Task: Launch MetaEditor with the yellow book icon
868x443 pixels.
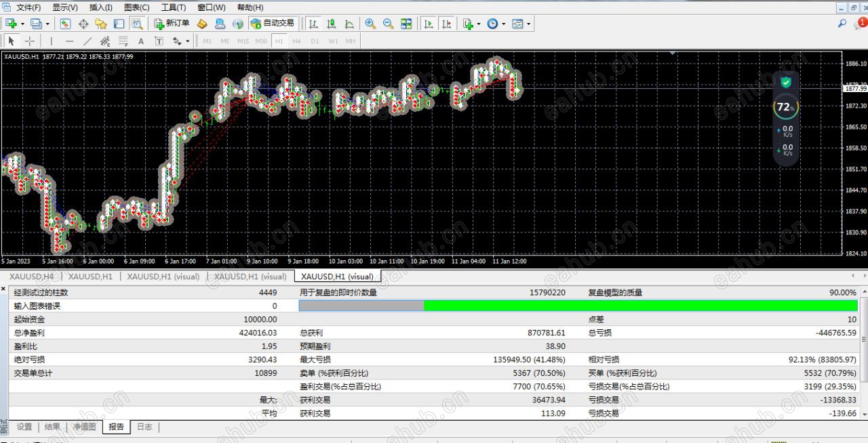Action: pyautogui.click(x=202, y=24)
